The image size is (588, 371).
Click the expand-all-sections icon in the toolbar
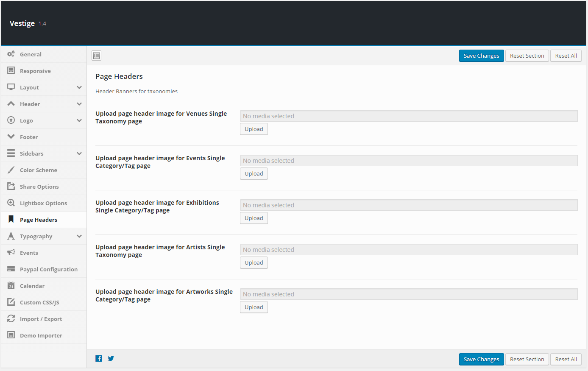point(97,56)
